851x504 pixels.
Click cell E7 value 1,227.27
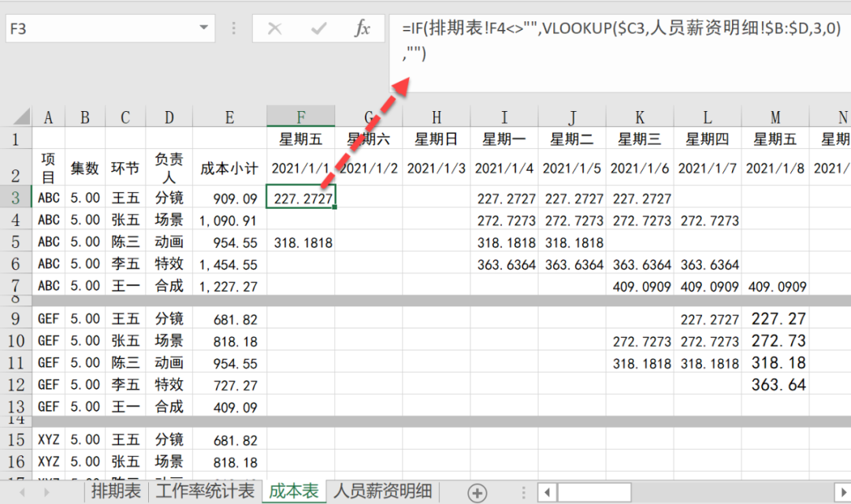tap(229, 286)
